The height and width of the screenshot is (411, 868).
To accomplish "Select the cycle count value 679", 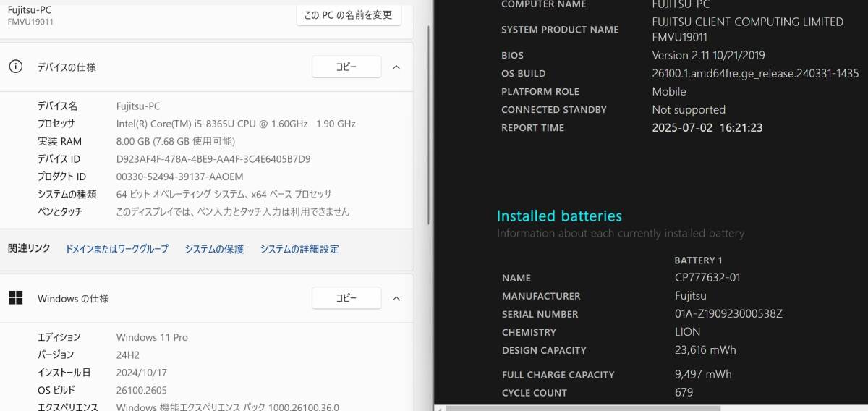I will [x=684, y=392].
